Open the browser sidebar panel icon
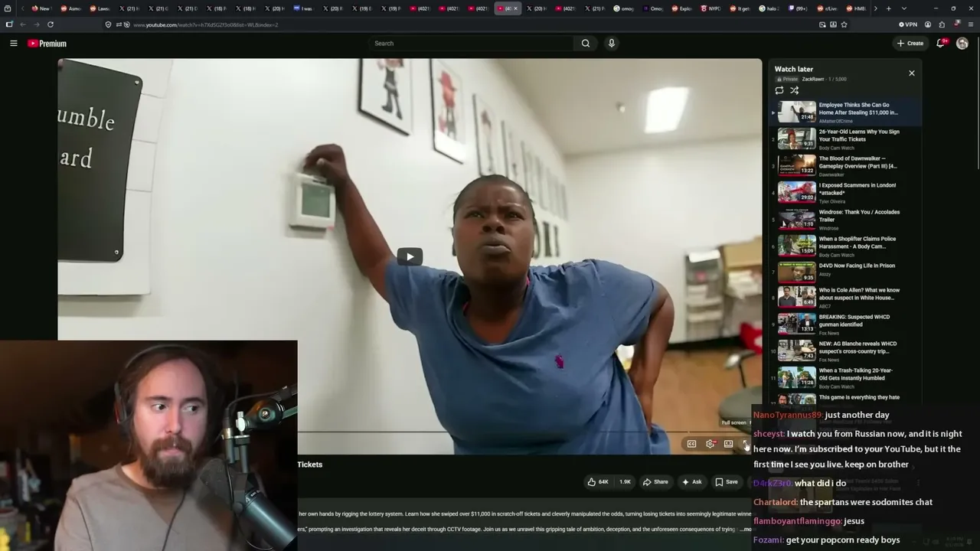Image resolution: width=980 pixels, height=551 pixels. [9, 24]
